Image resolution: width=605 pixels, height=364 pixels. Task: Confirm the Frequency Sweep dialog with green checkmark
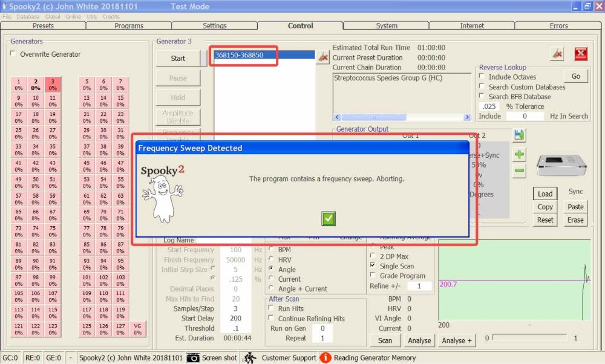[329, 219]
